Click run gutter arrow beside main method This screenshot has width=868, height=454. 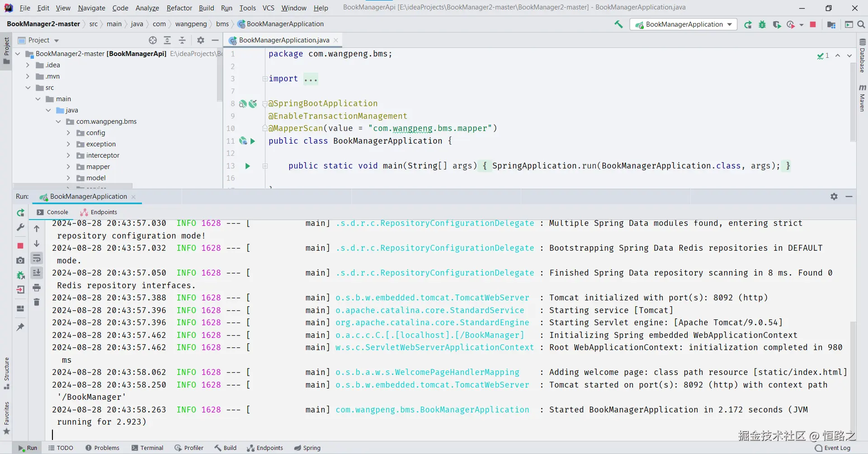(x=247, y=166)
